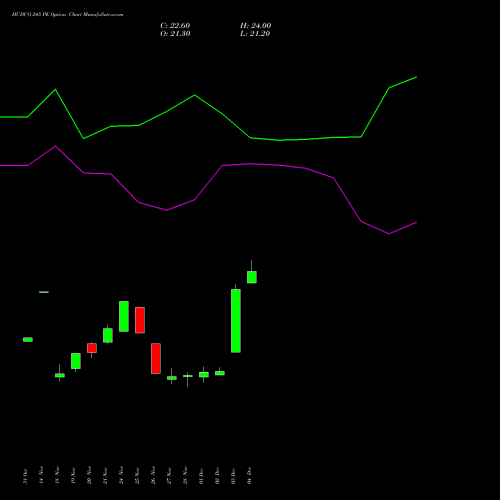This screenshot has width=500, height=500.
Task: Select the 01 Dec date label
Action: pyautogui.click(x=201, y=476)
